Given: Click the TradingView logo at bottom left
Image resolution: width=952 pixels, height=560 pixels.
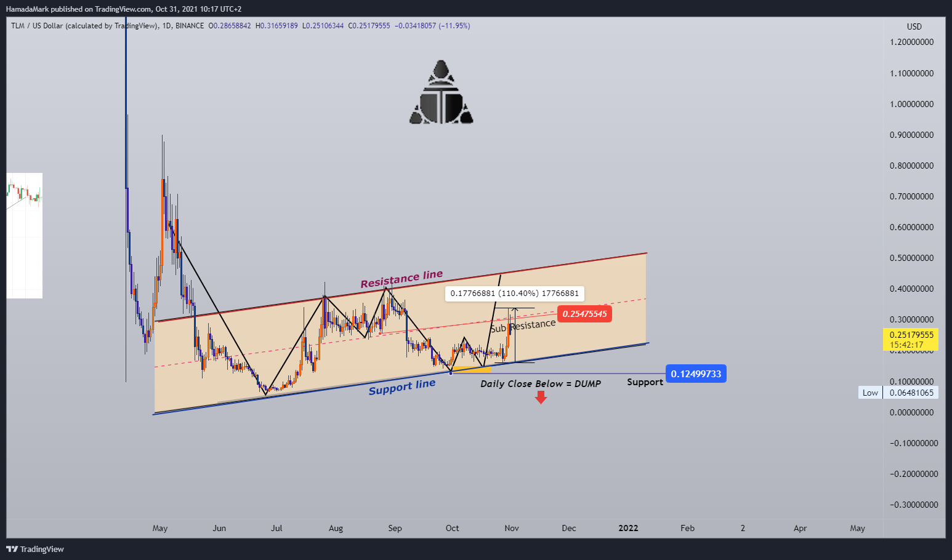Looking at the screenshot, I should [35, 549].
